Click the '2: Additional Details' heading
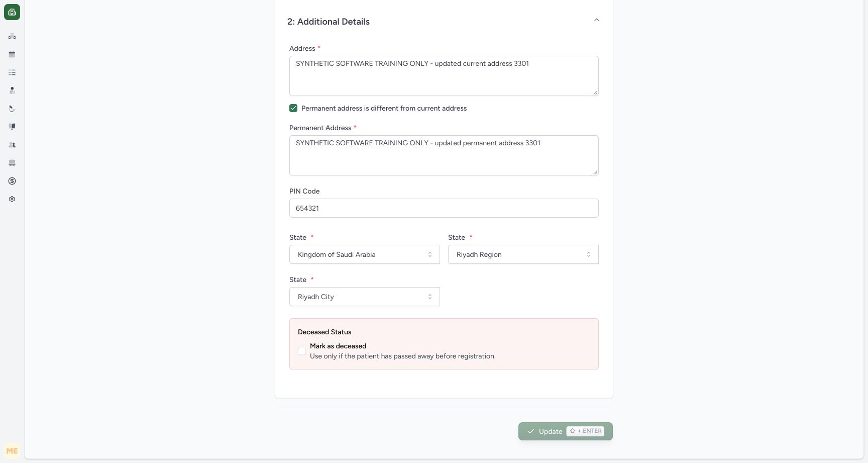Image resolution: width=868 pixels, height=463 pixels. pos(329,22)
